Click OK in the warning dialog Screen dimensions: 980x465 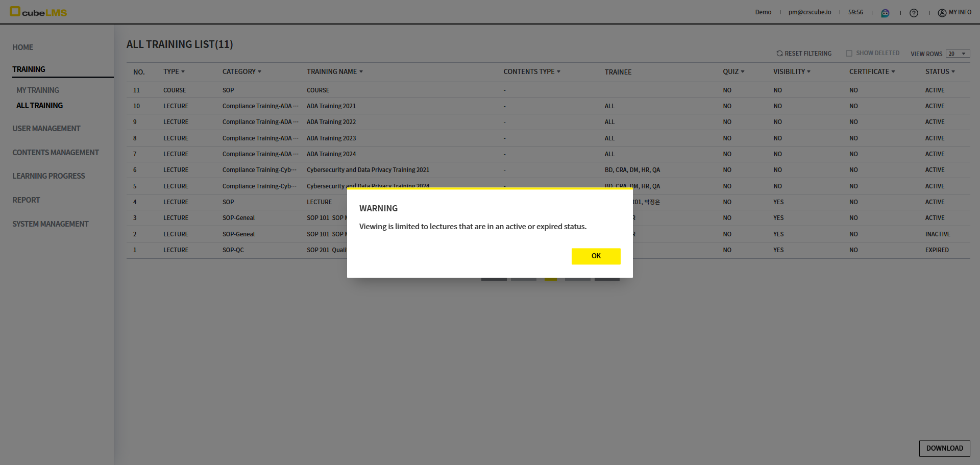(x=596, y=256)
